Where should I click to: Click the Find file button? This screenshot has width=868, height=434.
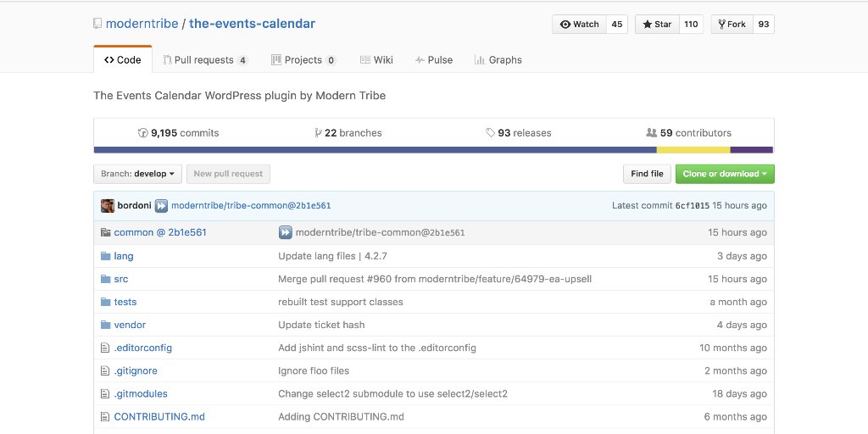click(647, 174)
